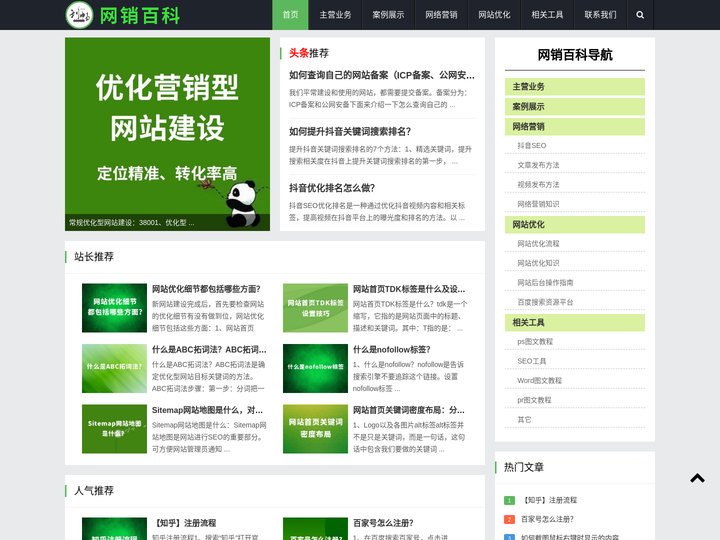The height and width of the screenshot is (540, 720).
Task: Open sidebar link 其它
Action: coord(524,420)
